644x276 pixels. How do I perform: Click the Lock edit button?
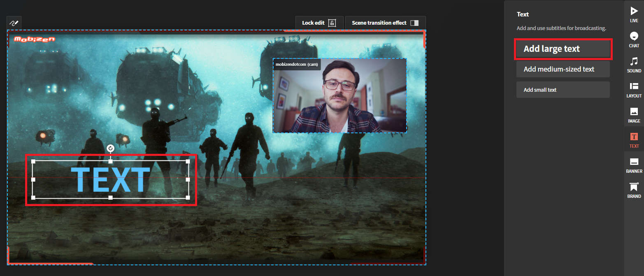pyautogui.click(x=319, y=23)
